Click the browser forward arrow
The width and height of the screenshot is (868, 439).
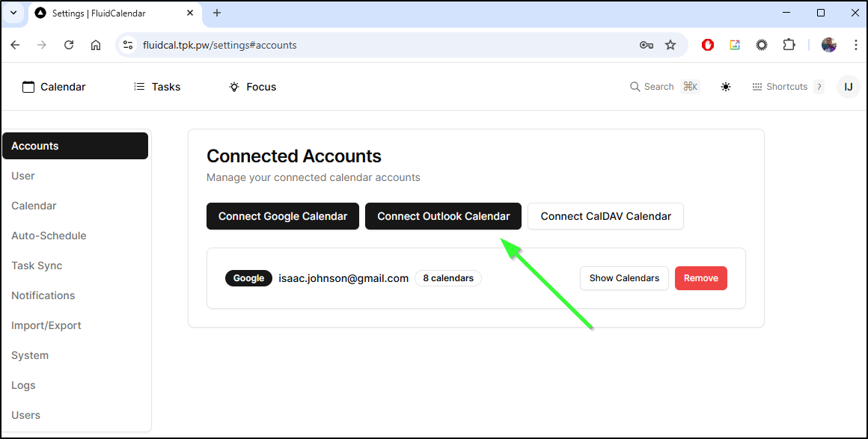pos(42,45)
